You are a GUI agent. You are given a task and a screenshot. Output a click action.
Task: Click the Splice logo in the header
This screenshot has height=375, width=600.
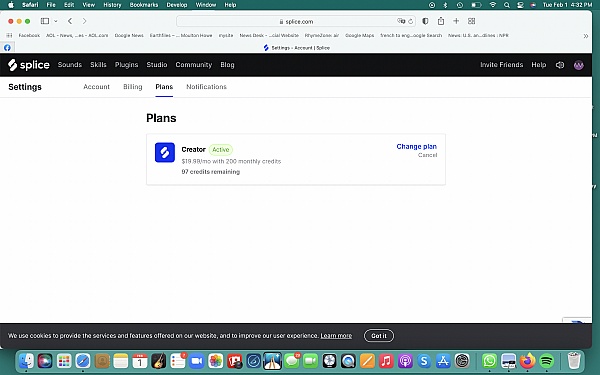[x=29, y=65]
